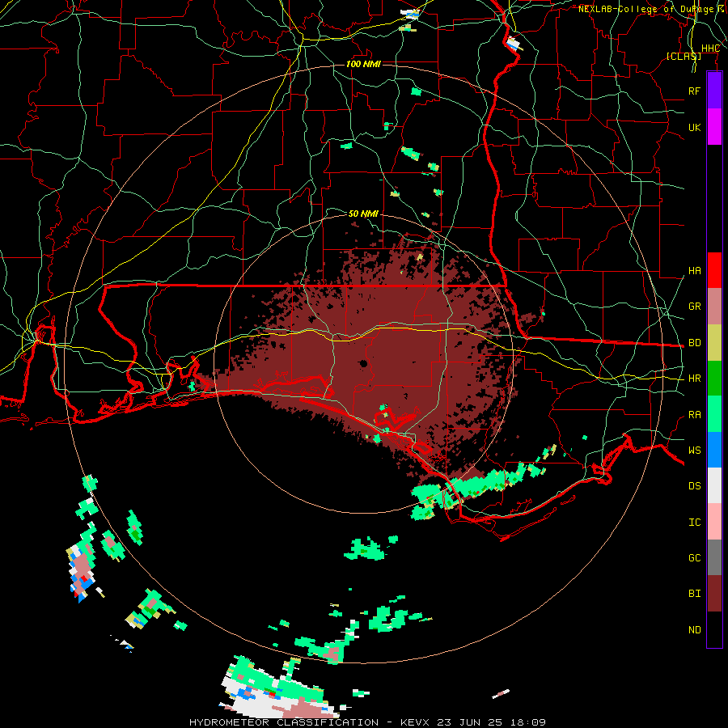
Task: Select the GC gray legend swatch
Action: (x=714, y=557)
